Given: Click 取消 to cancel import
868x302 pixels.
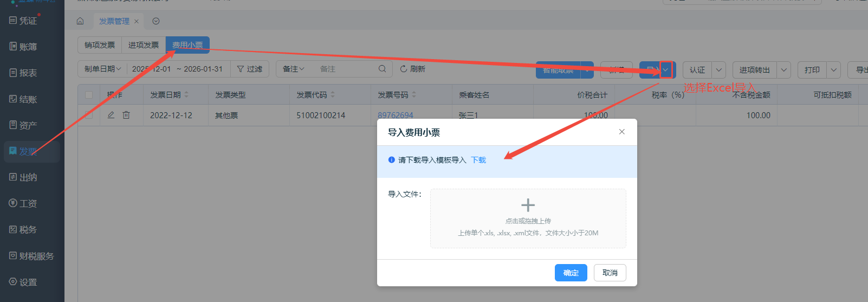Looking at the screenshot, I should tap(610, 273).
